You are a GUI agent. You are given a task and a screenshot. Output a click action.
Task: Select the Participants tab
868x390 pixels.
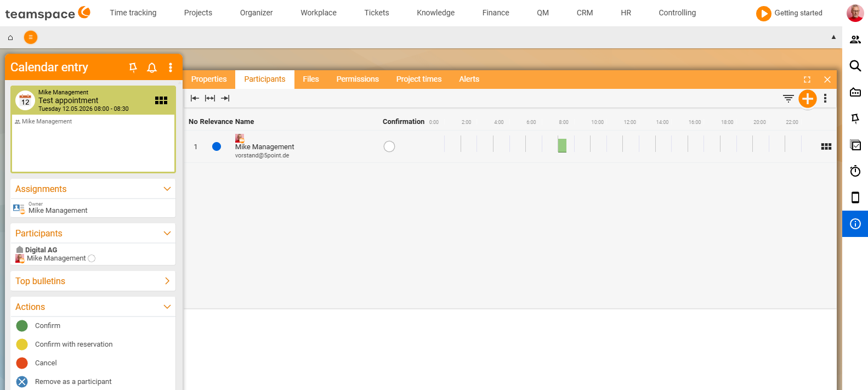pyautogui.click(x=265, y=79)
